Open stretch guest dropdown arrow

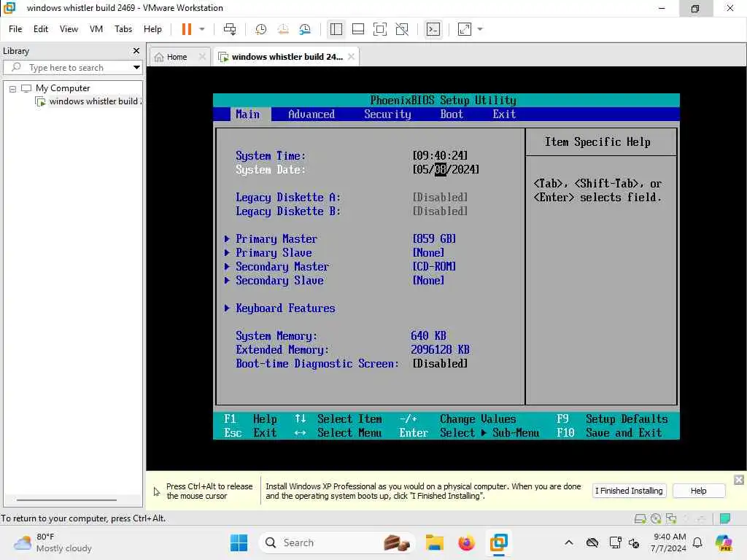[480, 29]
